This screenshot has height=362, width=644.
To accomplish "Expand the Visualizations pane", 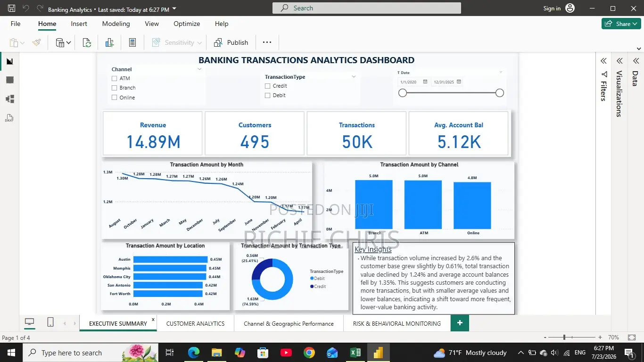I will (619, 61).
